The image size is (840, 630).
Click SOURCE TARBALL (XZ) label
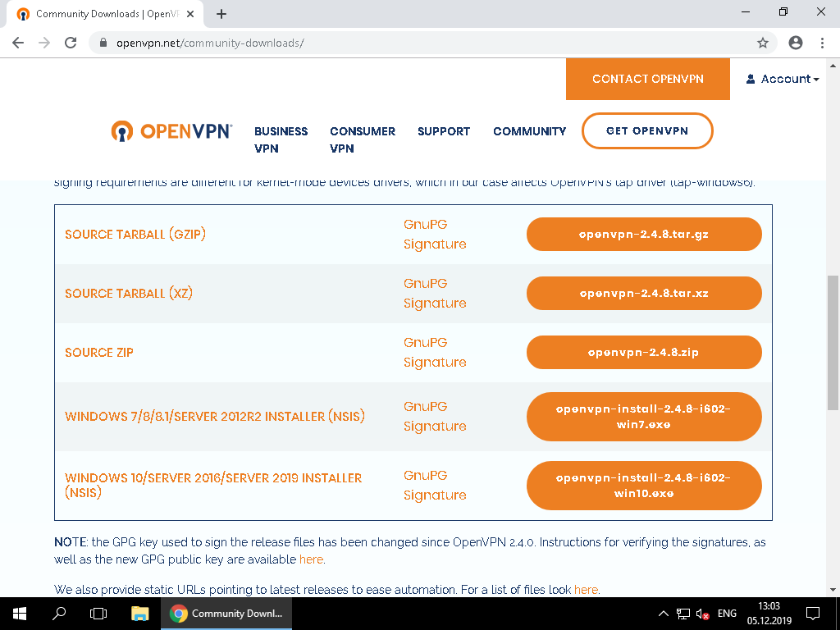click(x=129, y=293)
